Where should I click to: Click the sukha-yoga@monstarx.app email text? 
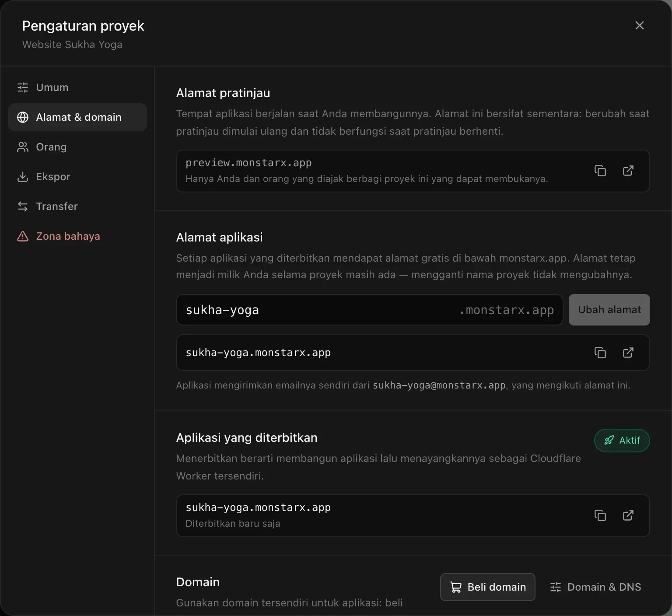439,385
